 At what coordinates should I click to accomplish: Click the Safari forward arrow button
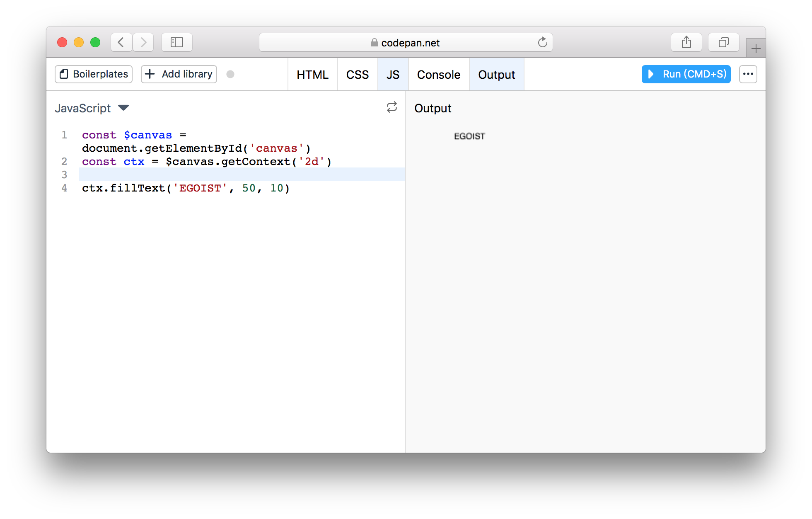(143, 42)
